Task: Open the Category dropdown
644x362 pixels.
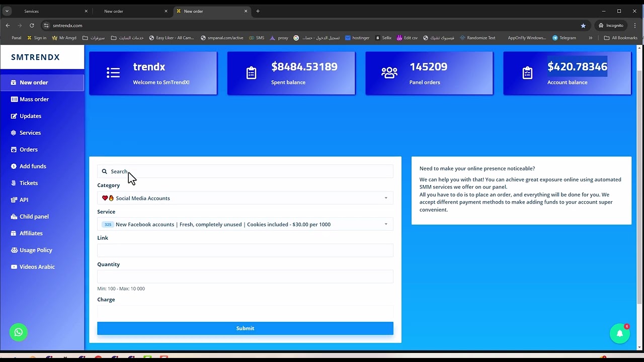Action: 245,198
